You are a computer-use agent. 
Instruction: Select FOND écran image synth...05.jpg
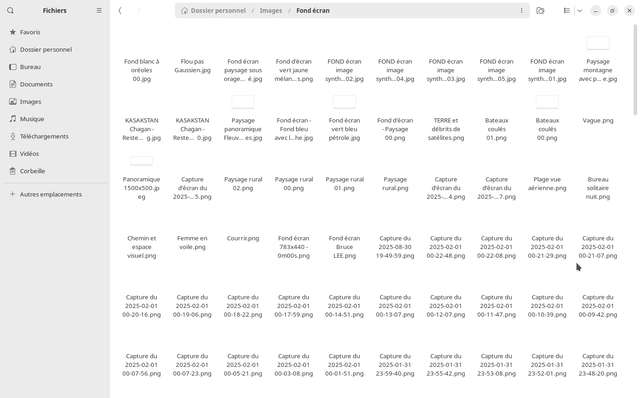(x=496, y=70)
